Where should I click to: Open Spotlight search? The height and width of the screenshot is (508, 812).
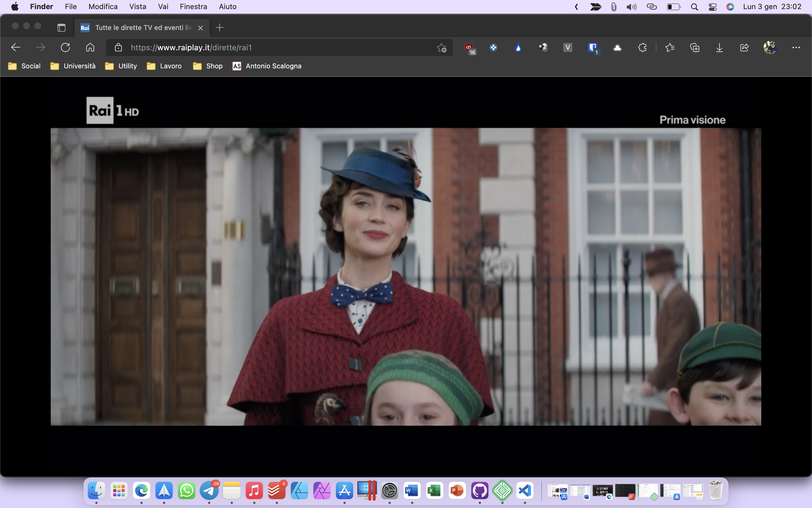coord(694,7)
